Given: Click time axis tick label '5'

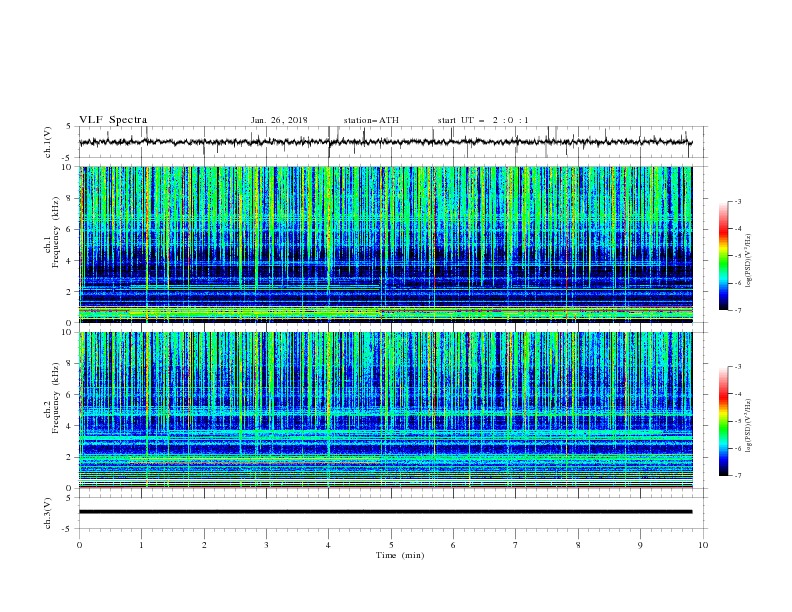Looking at the screenshot, I should pyautogui.click(x=391, y=545).
